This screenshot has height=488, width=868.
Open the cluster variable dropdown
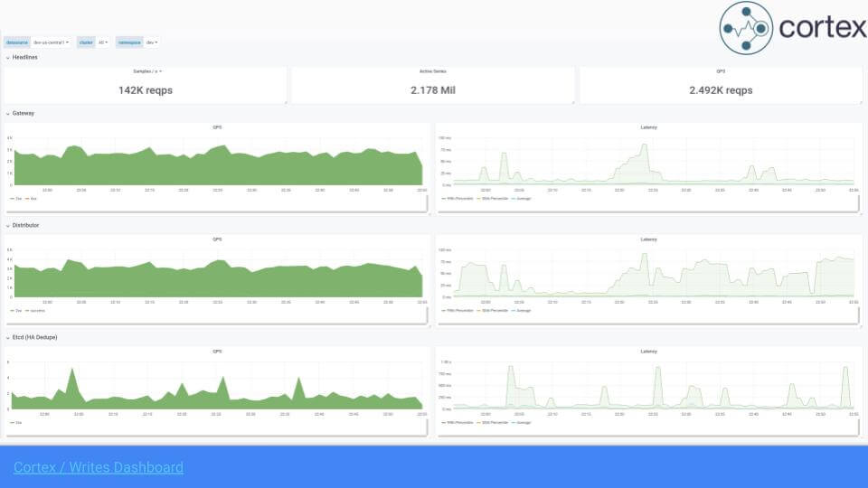(104, 42)
